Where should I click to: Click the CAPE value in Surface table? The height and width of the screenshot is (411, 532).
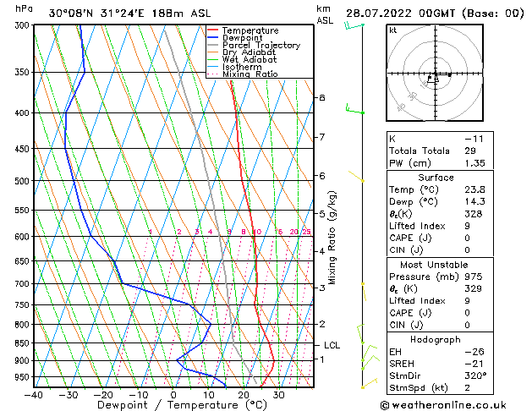[x=467, y=238]
